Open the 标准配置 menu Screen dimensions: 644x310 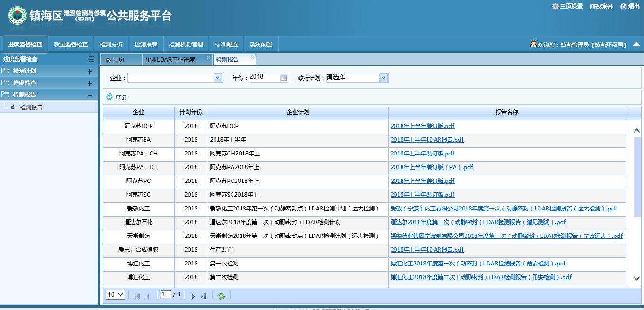226,45
